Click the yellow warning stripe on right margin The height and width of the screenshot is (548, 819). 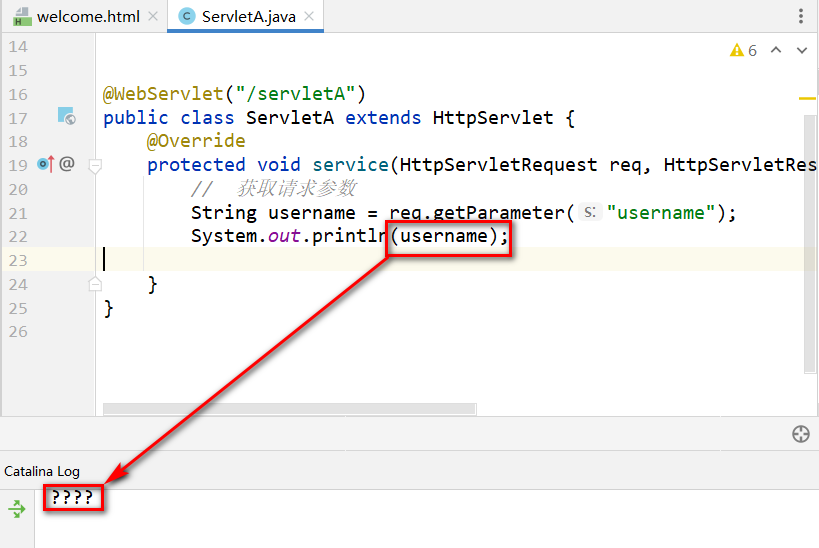[x=807, y=98]
